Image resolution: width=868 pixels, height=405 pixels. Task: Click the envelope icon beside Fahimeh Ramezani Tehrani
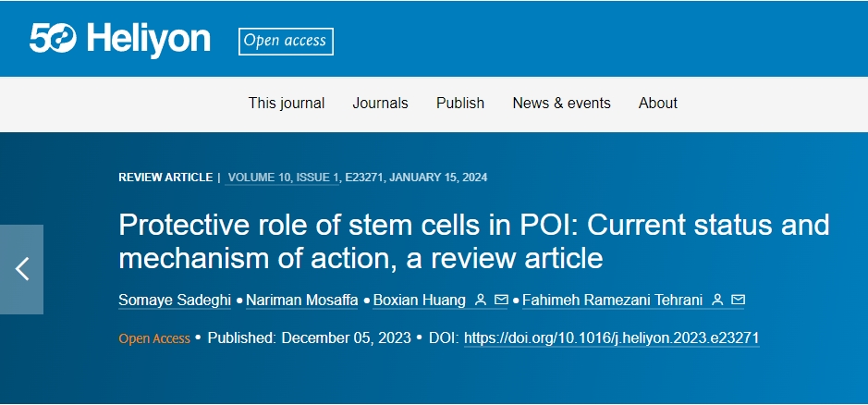point(738,301)
